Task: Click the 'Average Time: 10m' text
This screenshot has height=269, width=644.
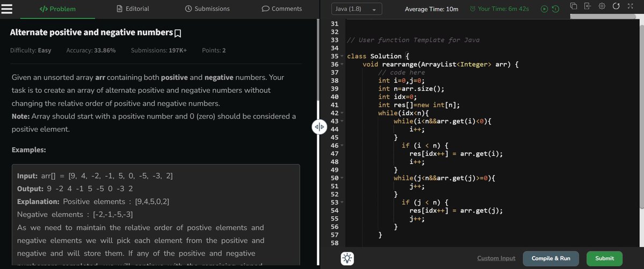Action: click(431, 9)
